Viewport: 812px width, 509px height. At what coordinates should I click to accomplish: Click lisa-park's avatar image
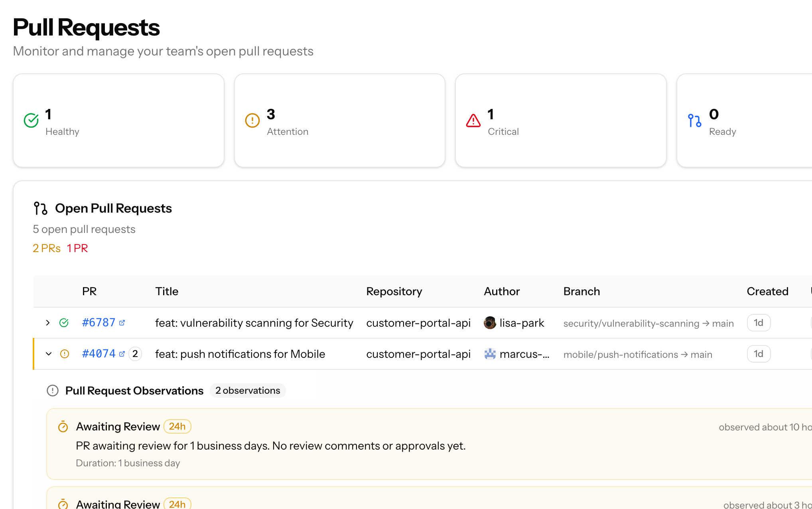point(490,323)
